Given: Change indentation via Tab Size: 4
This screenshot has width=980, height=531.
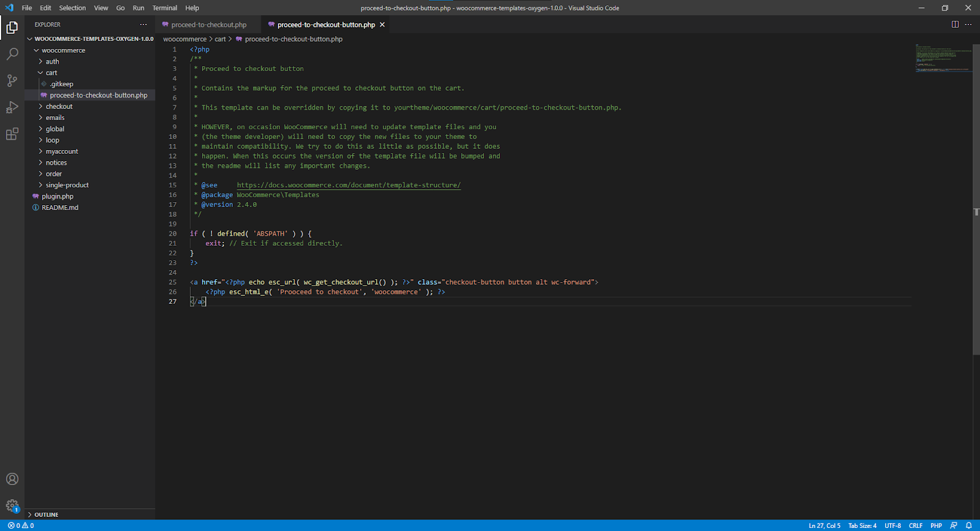Looking at the screenshot, I should coord(862,525).
